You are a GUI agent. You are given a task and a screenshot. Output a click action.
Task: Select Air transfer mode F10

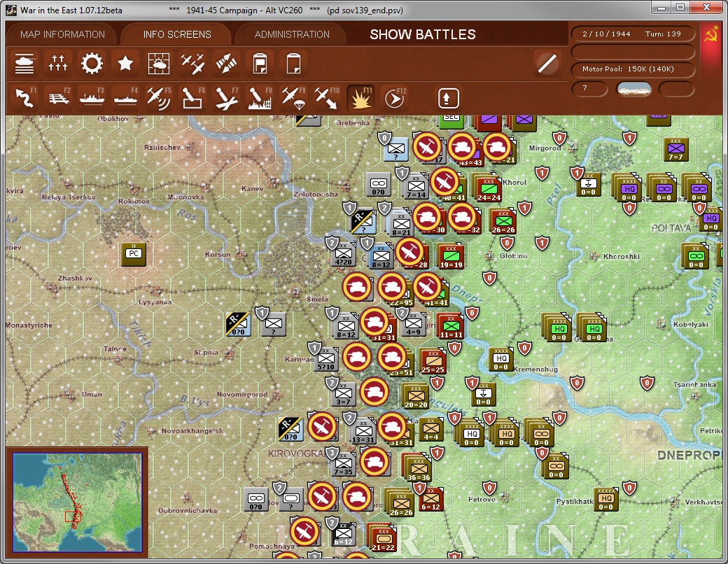(327, 98)
